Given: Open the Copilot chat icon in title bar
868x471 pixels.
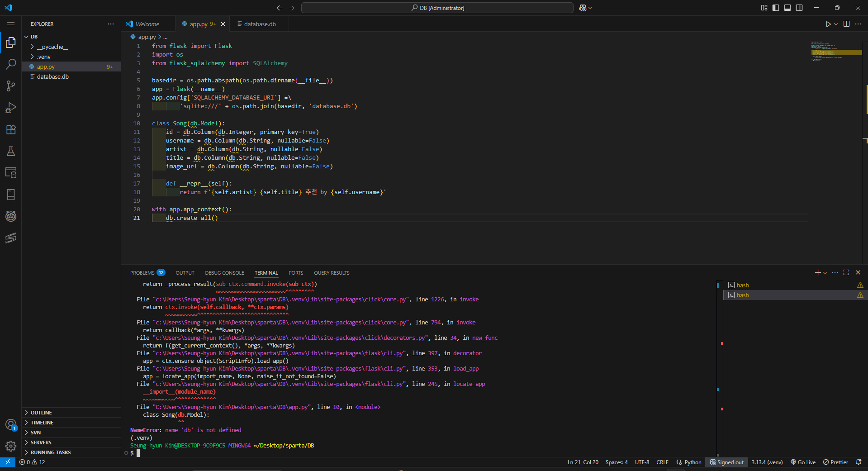Looking at the screenshot, I should click(x=583, y=8).
